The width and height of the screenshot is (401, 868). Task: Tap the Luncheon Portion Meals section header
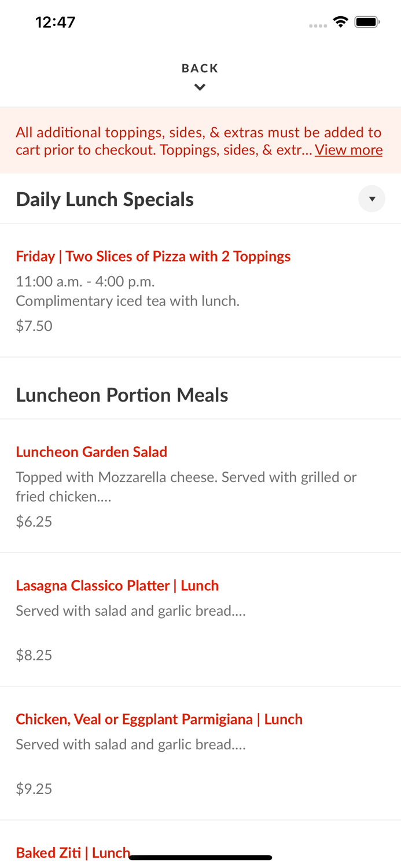coord(122,395)
